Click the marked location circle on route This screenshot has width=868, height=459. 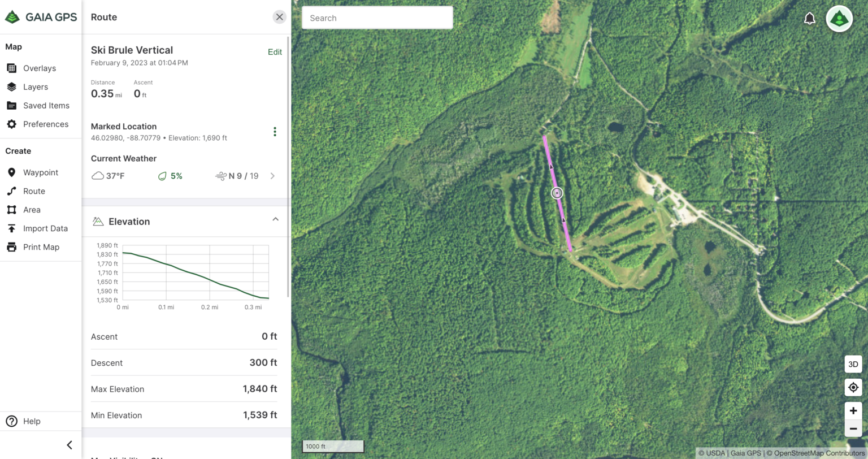click(x=557, y=193)
